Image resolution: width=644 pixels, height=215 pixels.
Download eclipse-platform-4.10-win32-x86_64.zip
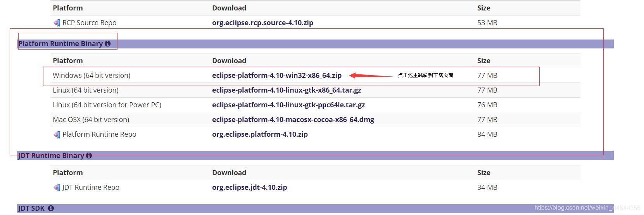click(277, 76)
